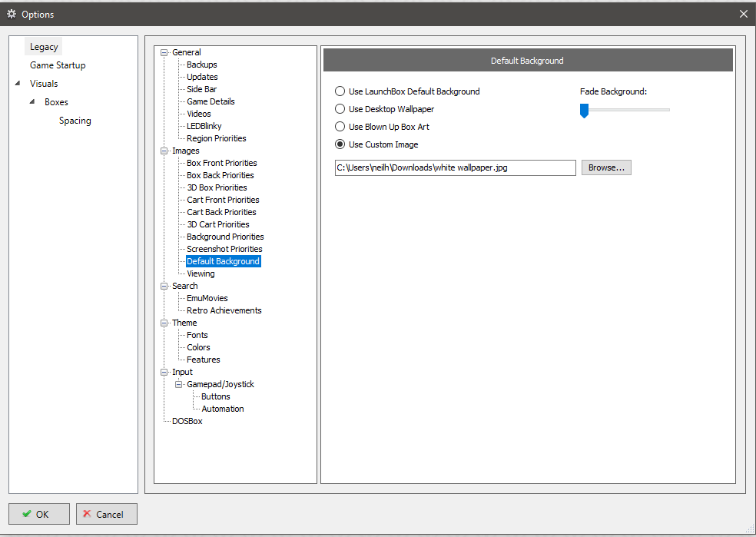Collapse the Gamepad/Joystick tree node
This screenshot has height=537, width=756.
click(178, 384)
